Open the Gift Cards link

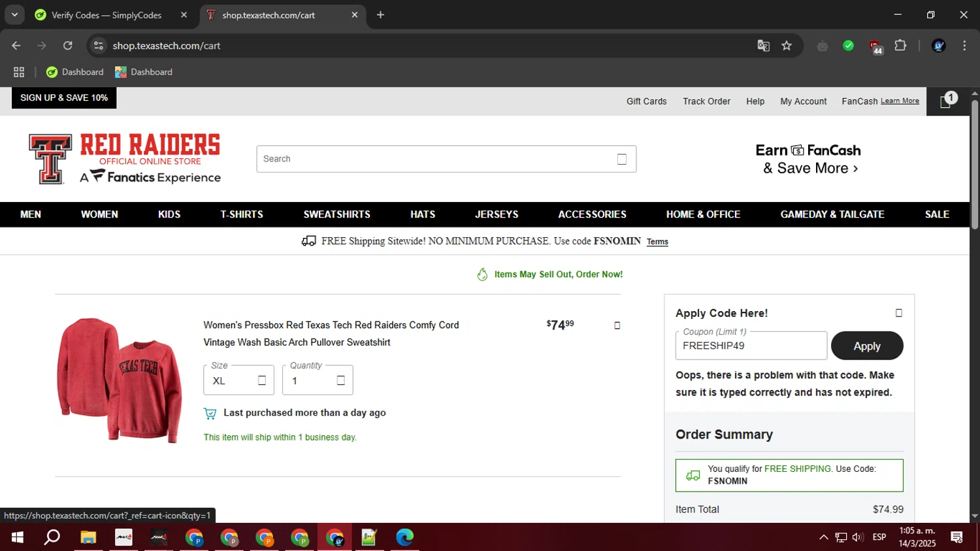point(647,101)
